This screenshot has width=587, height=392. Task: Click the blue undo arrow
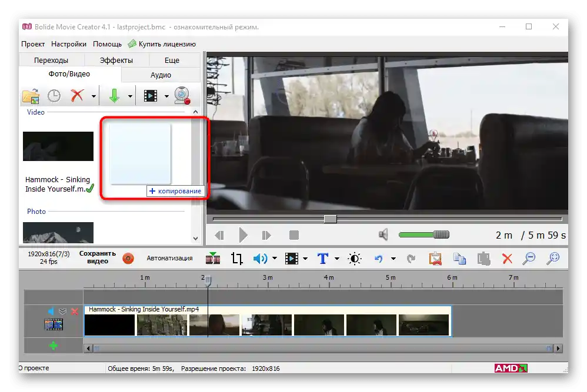(379, 259)
